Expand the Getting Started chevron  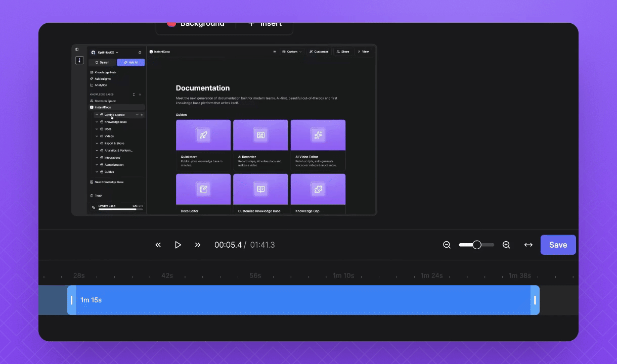pos(97,115)
